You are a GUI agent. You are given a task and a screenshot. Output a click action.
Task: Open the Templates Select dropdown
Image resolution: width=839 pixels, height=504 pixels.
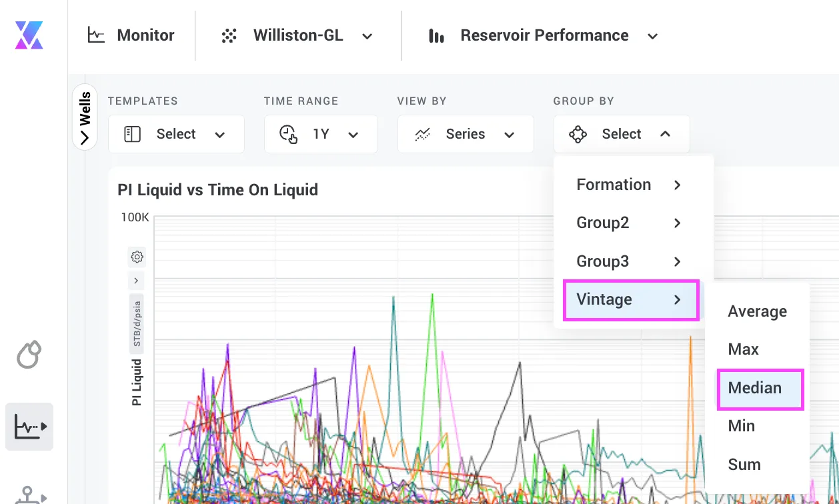point(176,134)
